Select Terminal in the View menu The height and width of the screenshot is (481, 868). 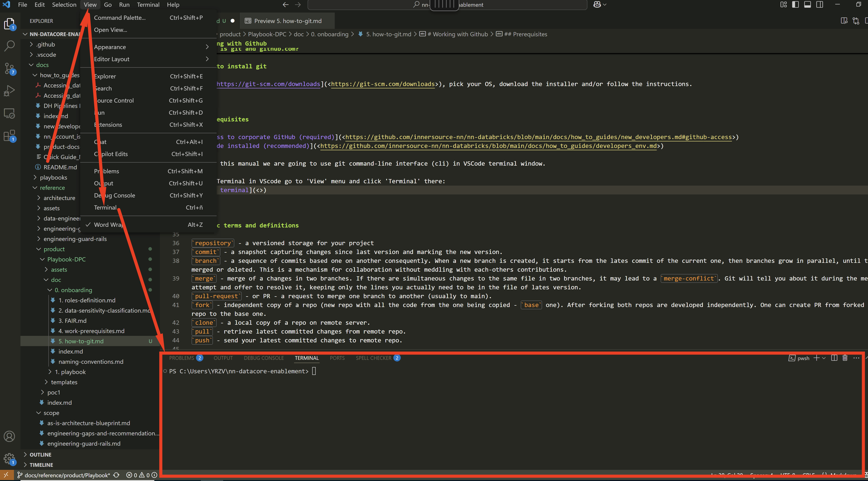148,207
